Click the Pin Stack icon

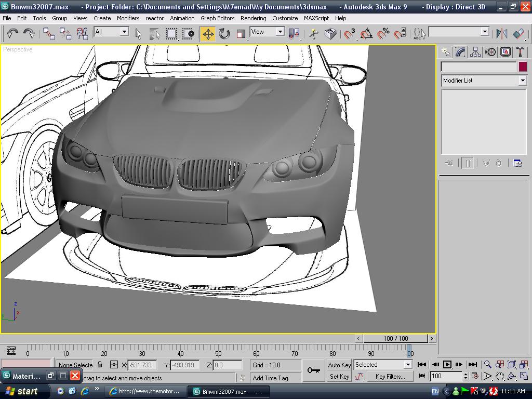[449, 163]
